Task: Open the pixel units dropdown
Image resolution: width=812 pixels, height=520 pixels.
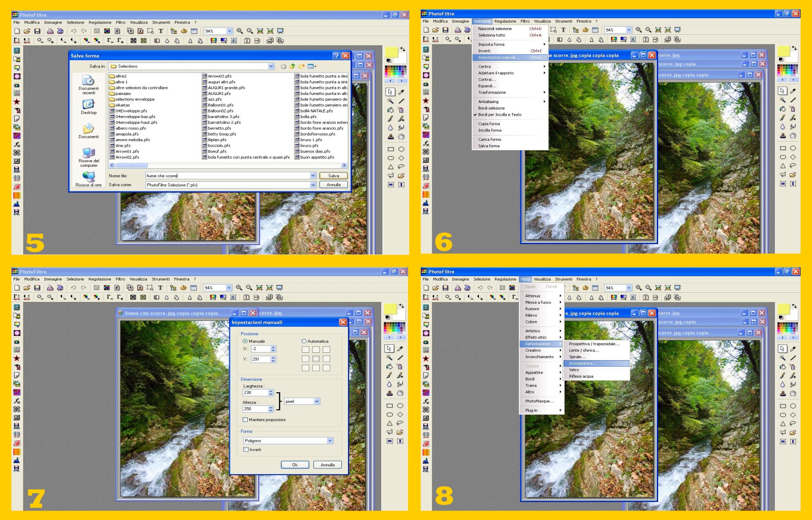Action: [x=317, y=401]
